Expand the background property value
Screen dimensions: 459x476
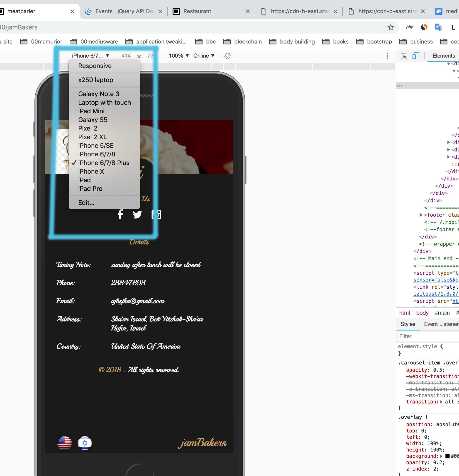[441, 456]
